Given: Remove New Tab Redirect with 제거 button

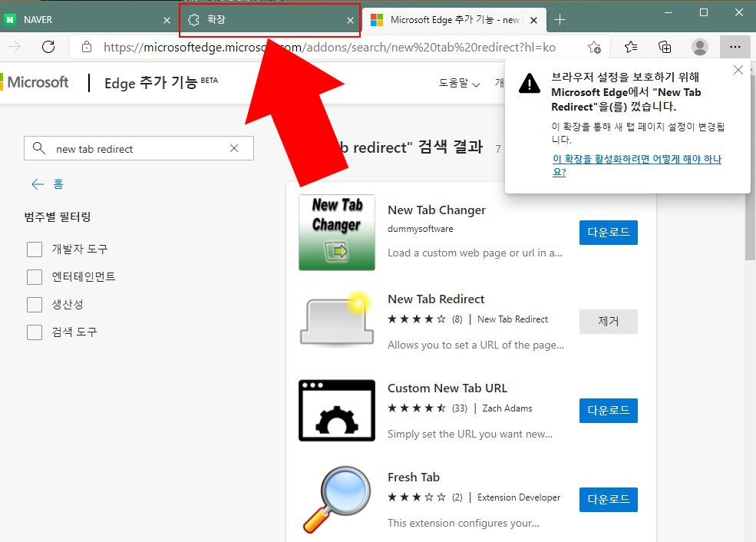Looking at the screenshot, I should click(x=608, y=322).
